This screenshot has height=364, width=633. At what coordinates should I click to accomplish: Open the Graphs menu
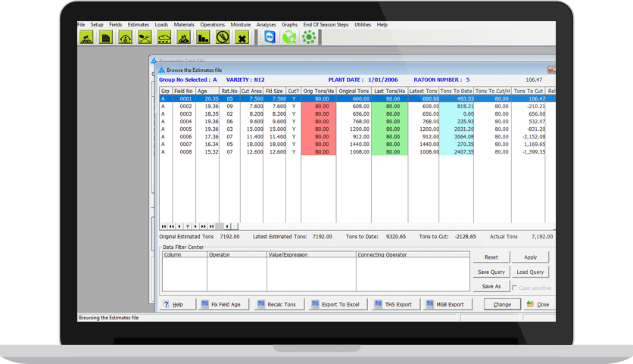click(x=289, y=25)
